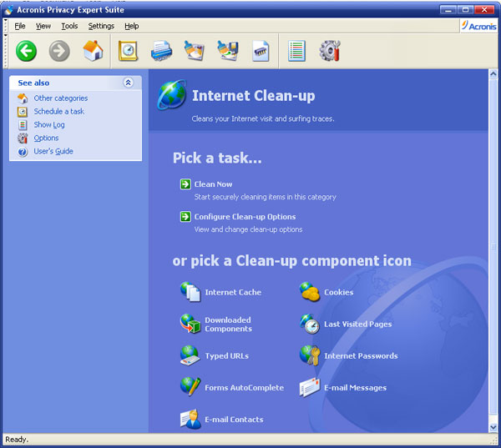501x448 pixels.
Task: Click the green arrow beside Clean Now
Action: (185, 184)
